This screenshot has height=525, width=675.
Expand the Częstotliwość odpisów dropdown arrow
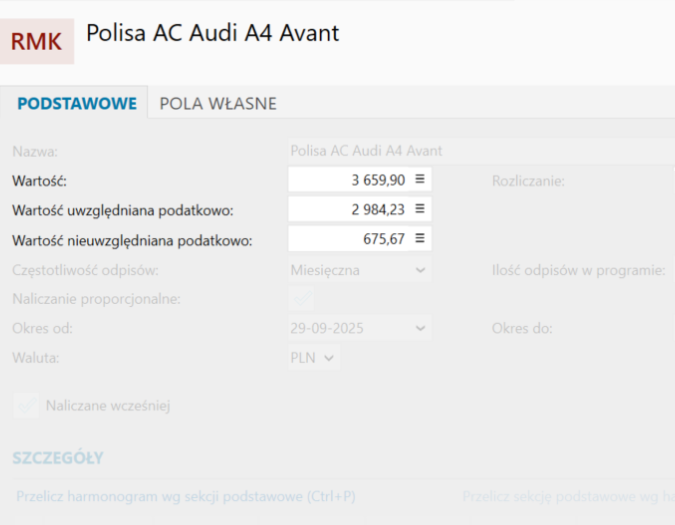[x=420, y=270]
